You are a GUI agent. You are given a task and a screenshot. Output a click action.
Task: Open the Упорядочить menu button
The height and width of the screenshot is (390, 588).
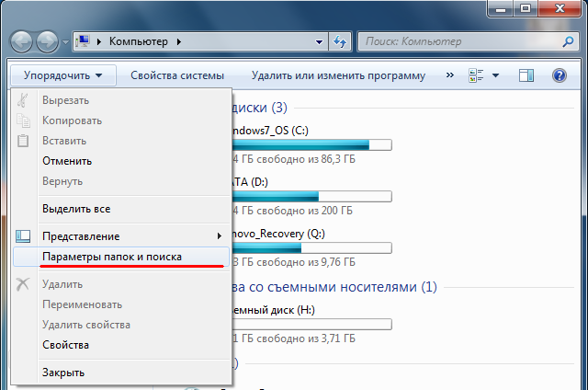tap(63, 75)
